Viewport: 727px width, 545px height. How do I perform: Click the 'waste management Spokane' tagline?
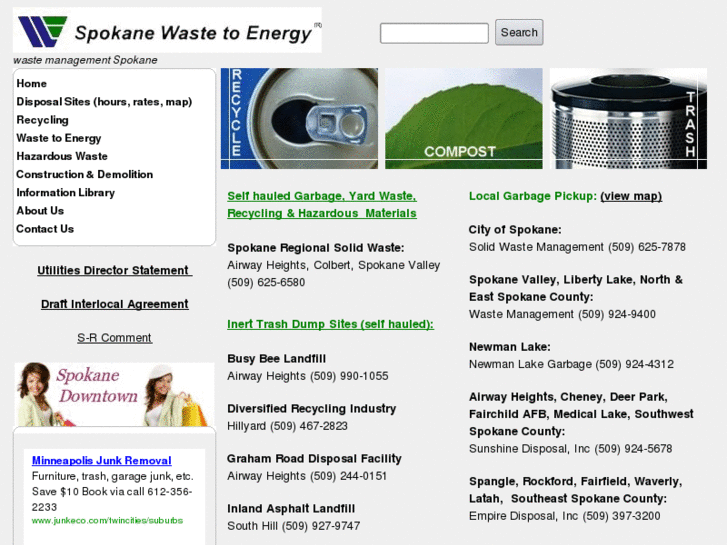(x=85, y=60)
